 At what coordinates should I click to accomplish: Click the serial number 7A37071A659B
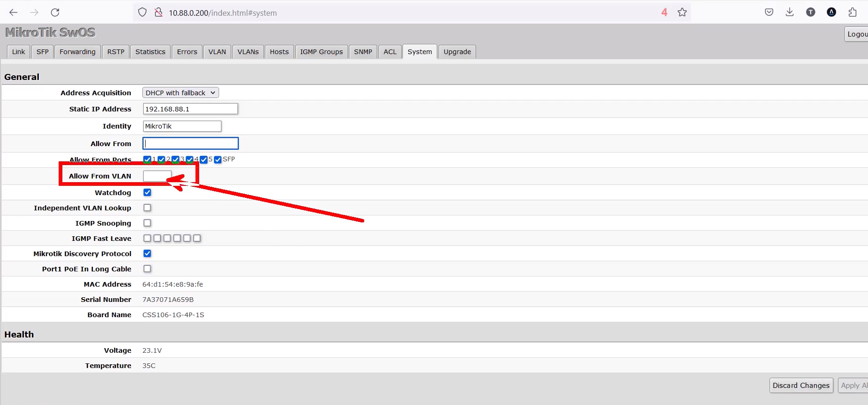click(168, 300)
